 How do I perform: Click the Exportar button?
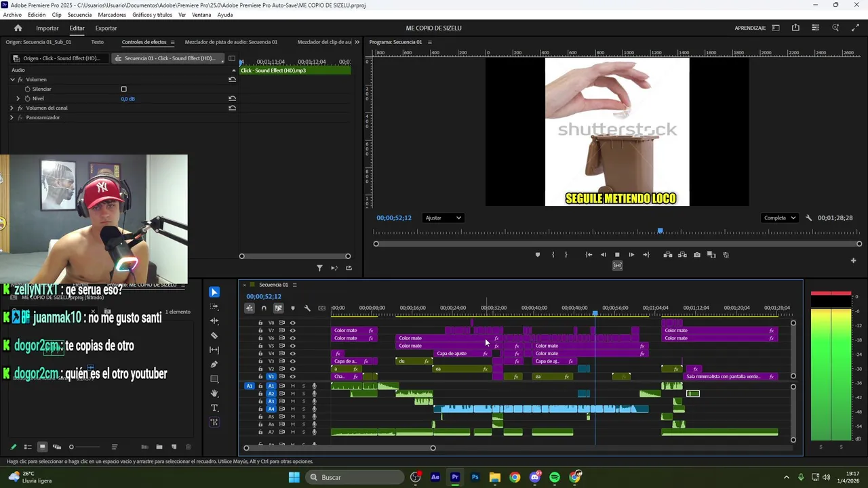(106, 28)
